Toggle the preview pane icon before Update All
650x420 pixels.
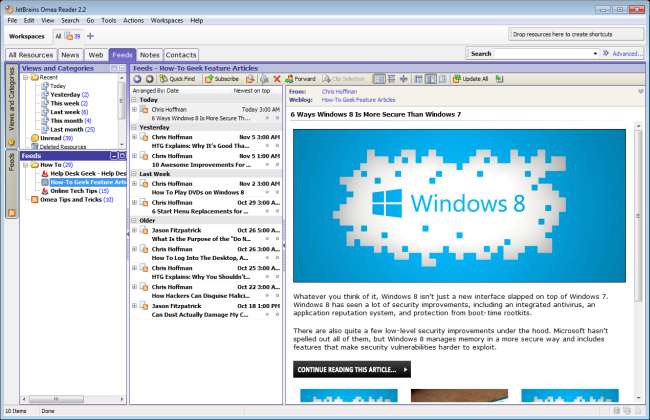click(x=443, y=79)
